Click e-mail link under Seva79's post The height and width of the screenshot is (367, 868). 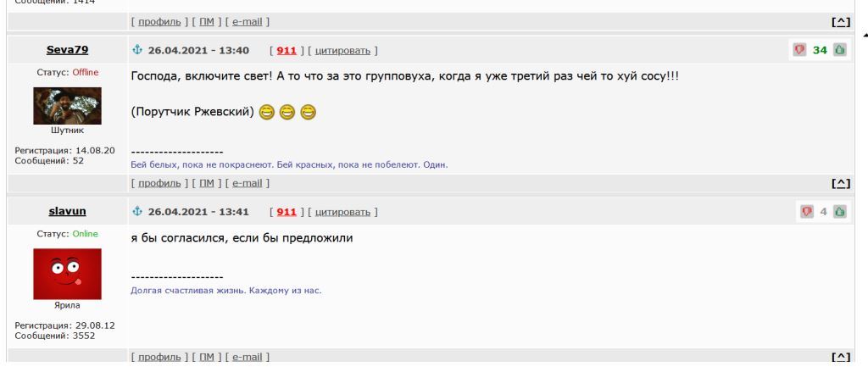click(245, 181)
